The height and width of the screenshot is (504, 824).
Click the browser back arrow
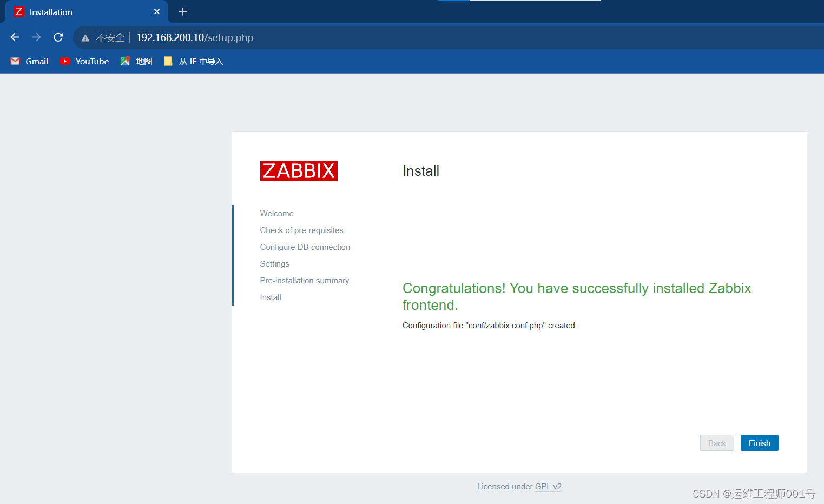[x=15, y=37]
